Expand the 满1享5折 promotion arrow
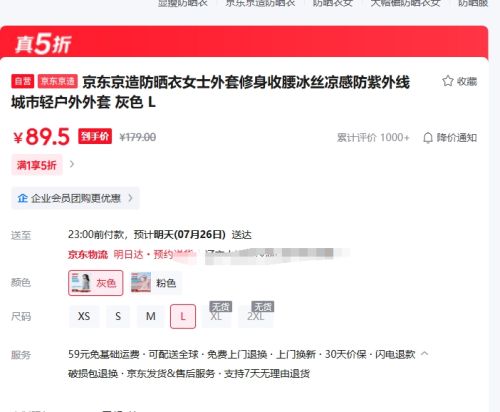Viewport: 500px width, 412px height. [72, 164]
